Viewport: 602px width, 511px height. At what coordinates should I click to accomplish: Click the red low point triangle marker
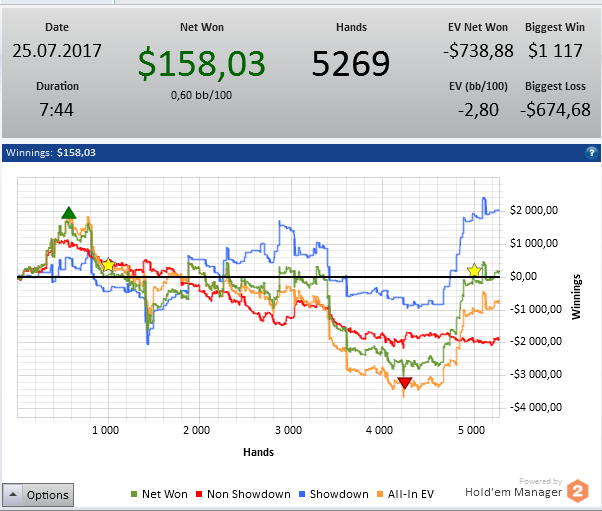(x=405, y=383)
